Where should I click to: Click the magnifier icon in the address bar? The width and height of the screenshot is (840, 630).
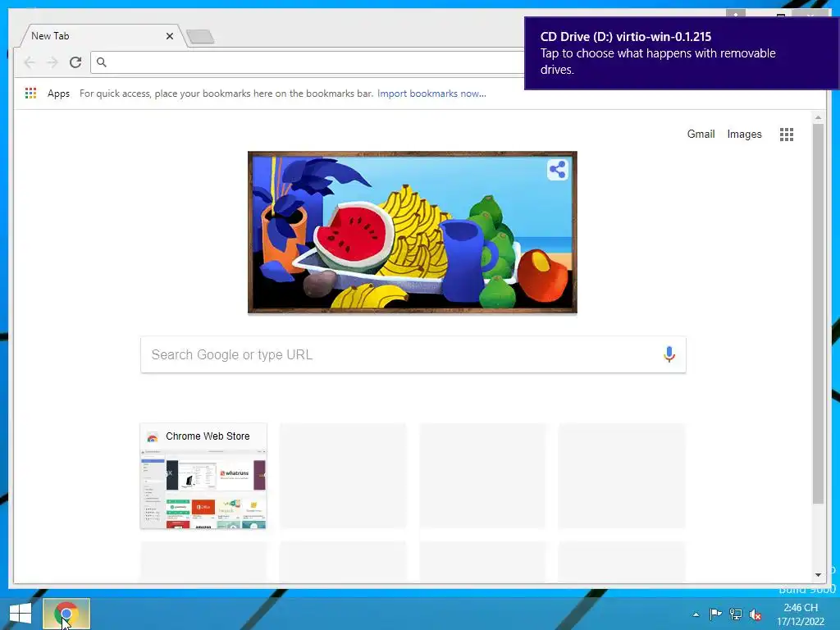pos(101,62)
